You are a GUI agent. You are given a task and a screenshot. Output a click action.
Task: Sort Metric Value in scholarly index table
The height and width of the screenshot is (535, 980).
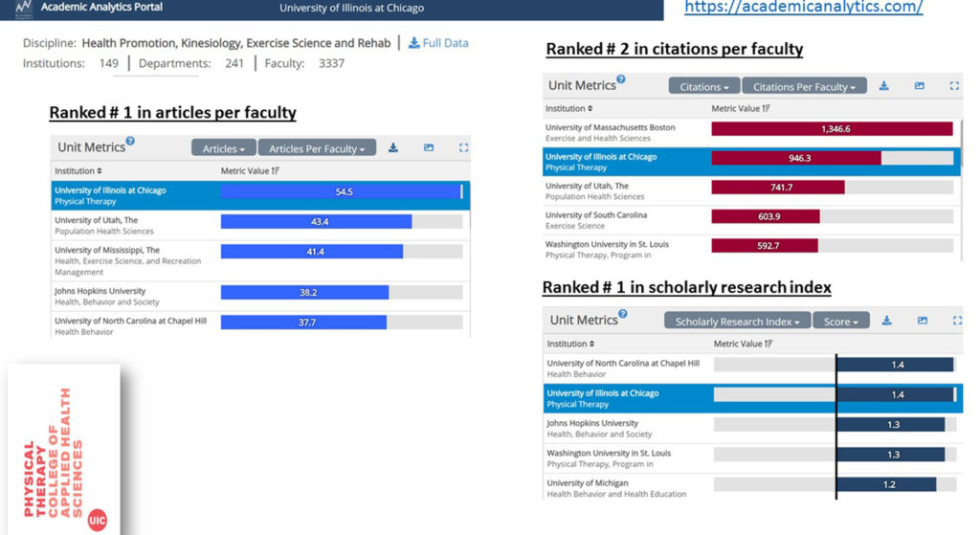(743, 344)
